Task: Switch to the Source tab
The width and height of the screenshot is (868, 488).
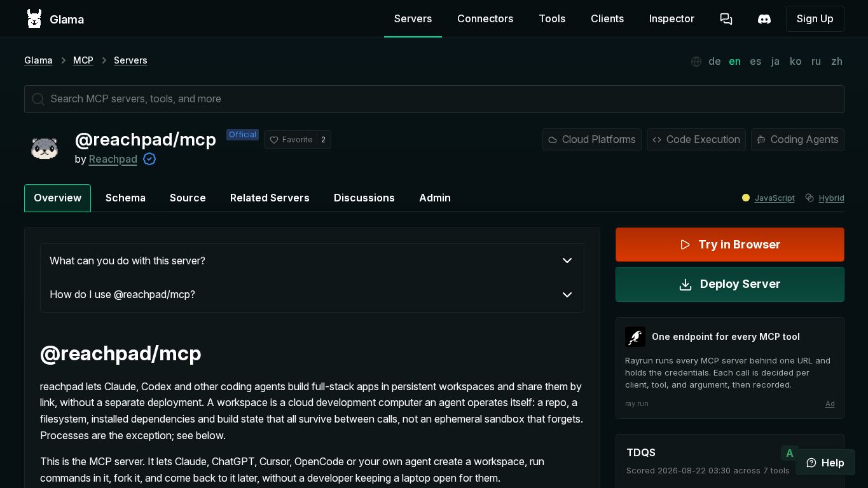Action: point(188,198)
